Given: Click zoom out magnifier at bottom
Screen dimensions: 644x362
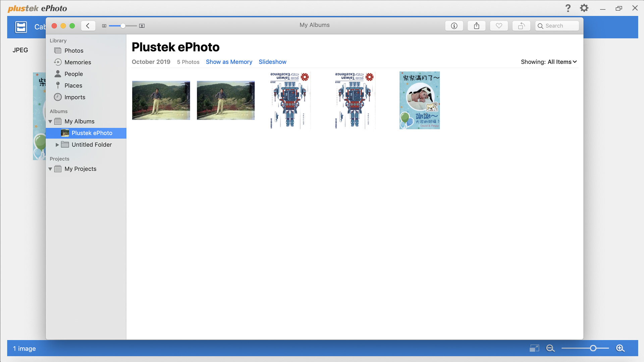Looking at the screenshot, I should pos(550,348).
